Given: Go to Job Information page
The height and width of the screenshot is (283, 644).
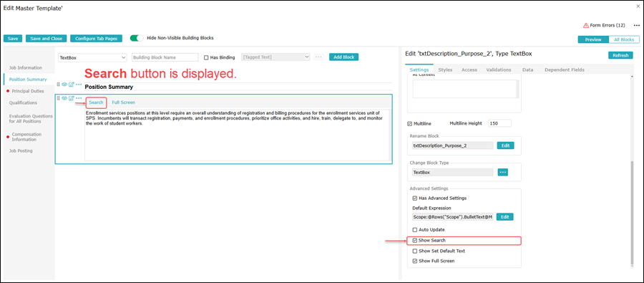Looking at the screenshot, I should pyautogui.click(x=26, y=67).
